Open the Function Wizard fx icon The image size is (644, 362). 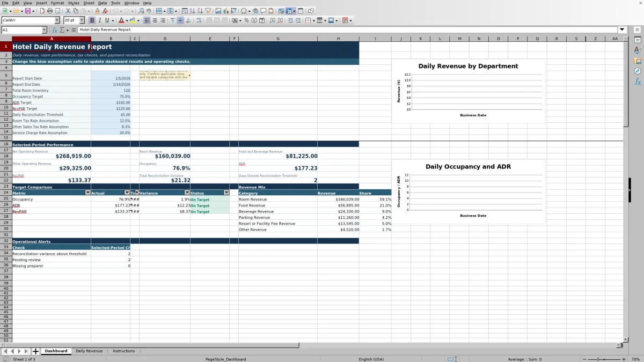pyautogui.click(x=55, y=30)
